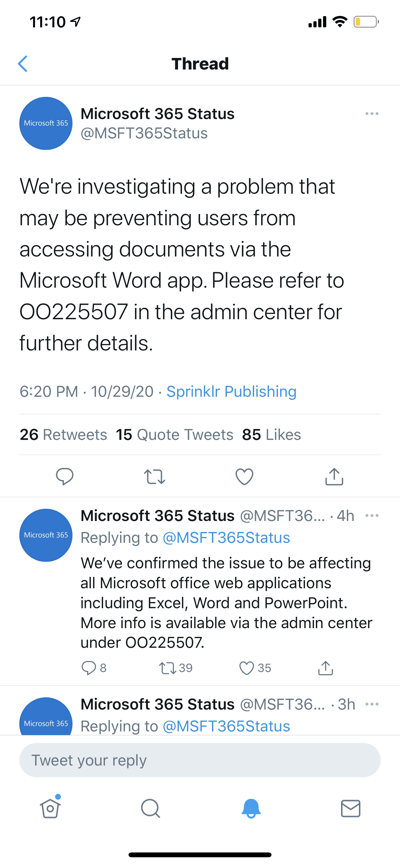Reply to the main tweet via comment icon
The image size is (400, 865).
65,476
